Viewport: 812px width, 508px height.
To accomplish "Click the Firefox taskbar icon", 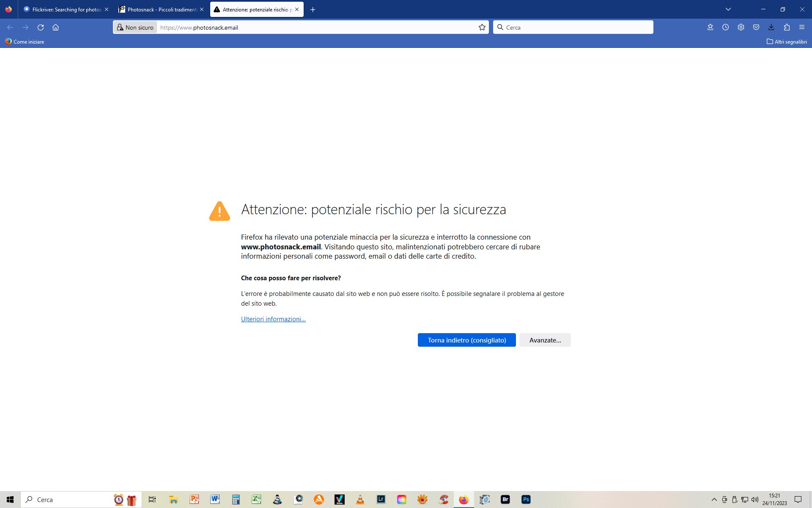I will pos(464,500).
